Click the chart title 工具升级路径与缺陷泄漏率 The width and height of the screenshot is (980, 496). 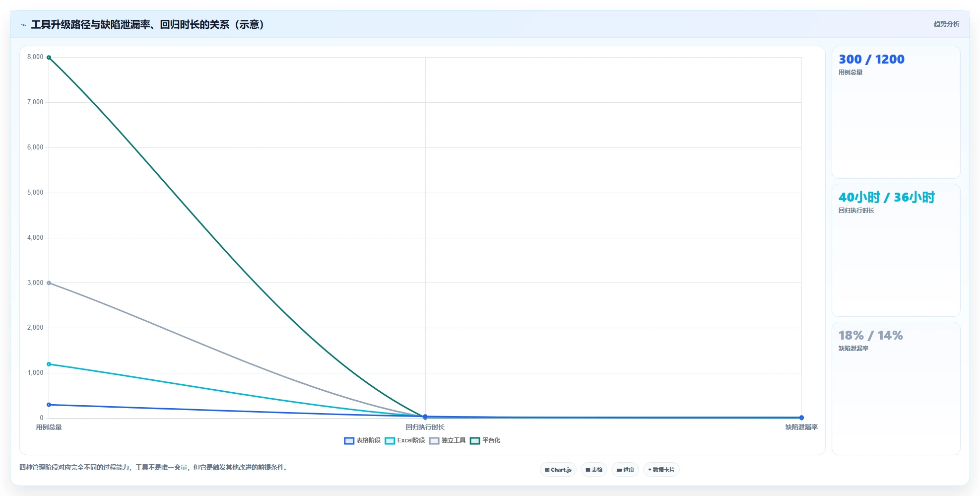click(147, 25)
